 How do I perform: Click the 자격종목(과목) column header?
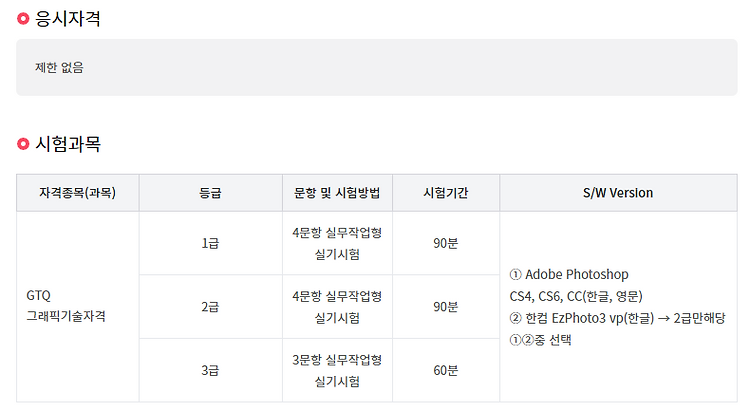pyautogui.click(x=78, y=193)
